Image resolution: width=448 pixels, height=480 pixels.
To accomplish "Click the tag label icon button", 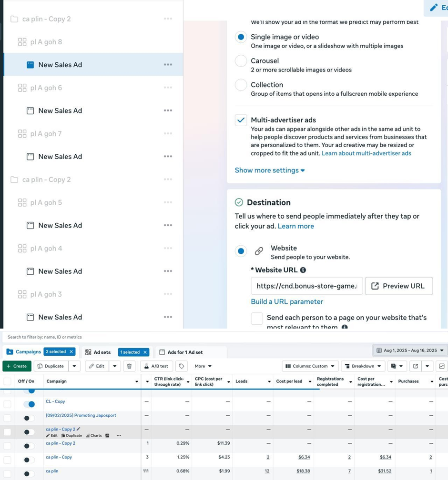I will pos(181,366).
